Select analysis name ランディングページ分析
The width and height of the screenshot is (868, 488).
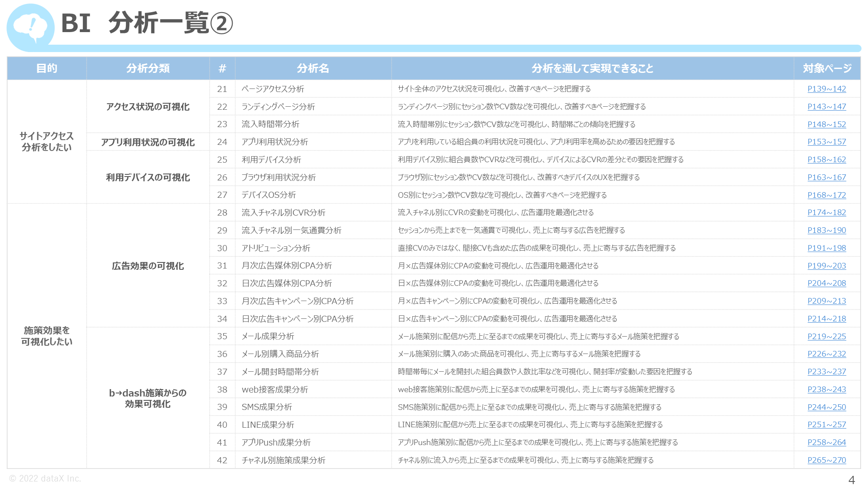[278, 107]
